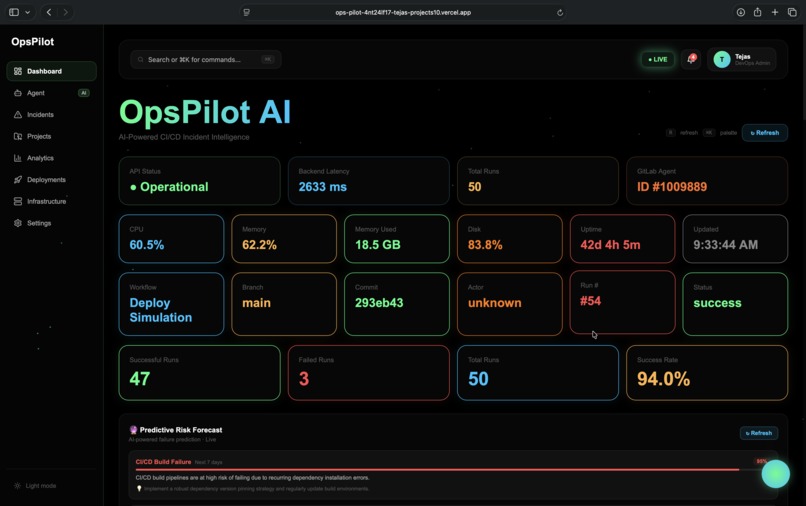
Task: Click the ⌘K shortcut badge in search
Action: [x=268, y=59]
